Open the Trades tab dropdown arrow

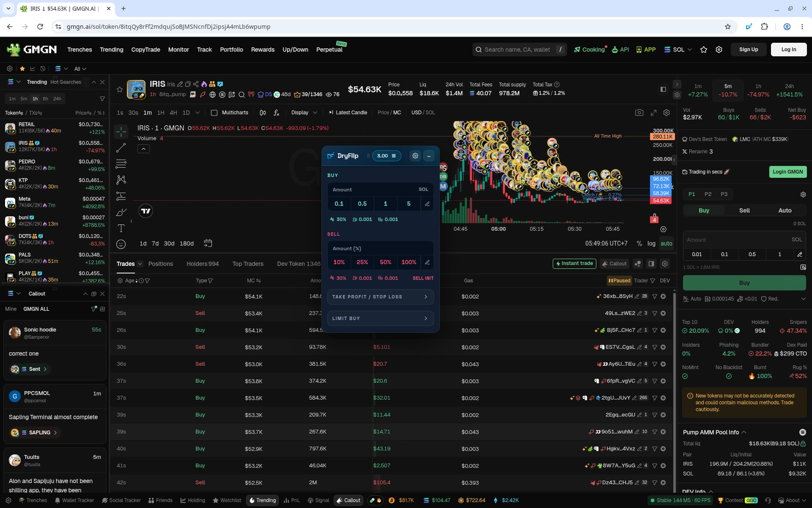pyautogui.click(x=140, y=264)
